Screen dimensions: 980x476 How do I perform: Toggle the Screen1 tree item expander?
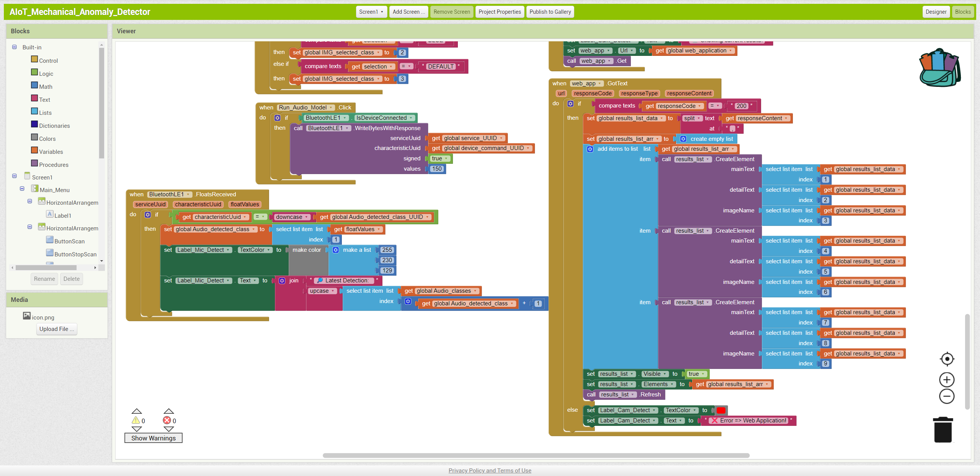point(14,177)
